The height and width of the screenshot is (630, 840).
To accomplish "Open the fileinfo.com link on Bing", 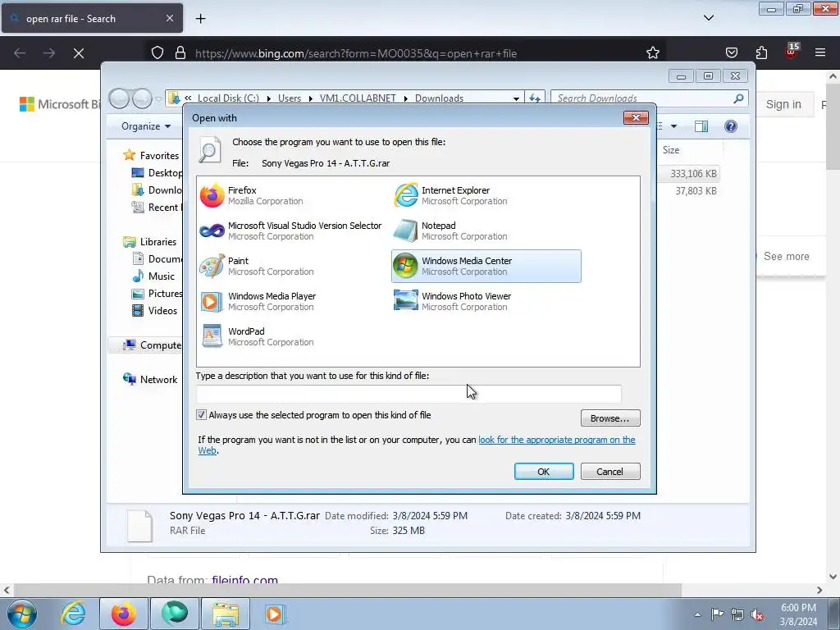I will (x=244, y=580).
